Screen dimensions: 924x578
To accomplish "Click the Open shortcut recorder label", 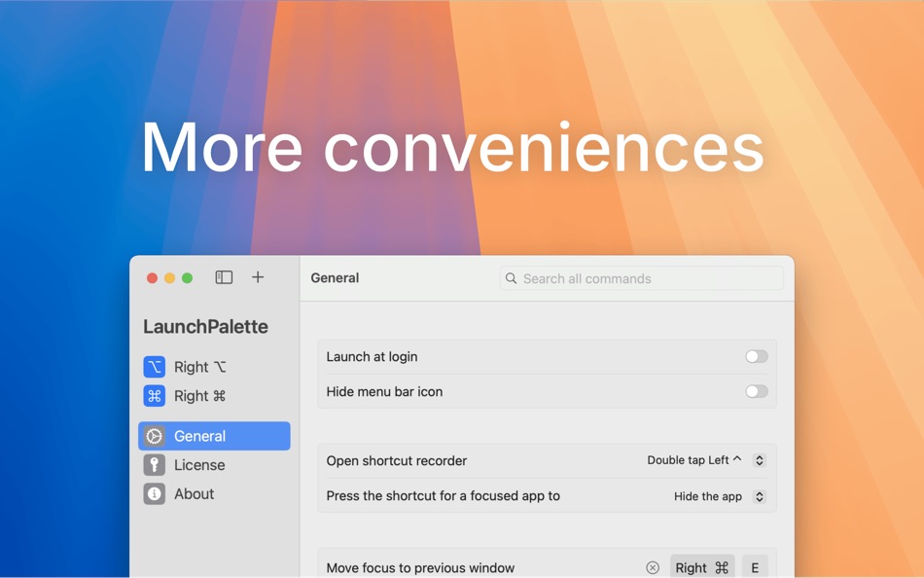I will click(x=397, y=460).
